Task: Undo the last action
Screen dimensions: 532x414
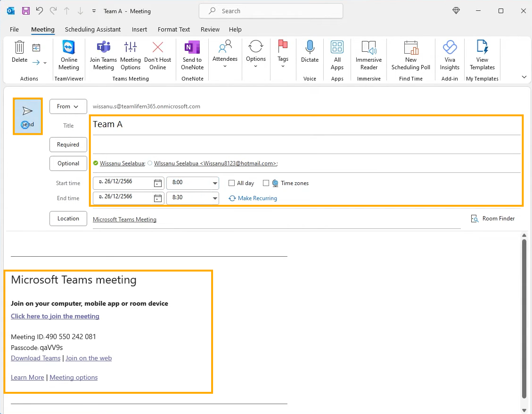Action: pyautogui.click(x=40, y=11)
